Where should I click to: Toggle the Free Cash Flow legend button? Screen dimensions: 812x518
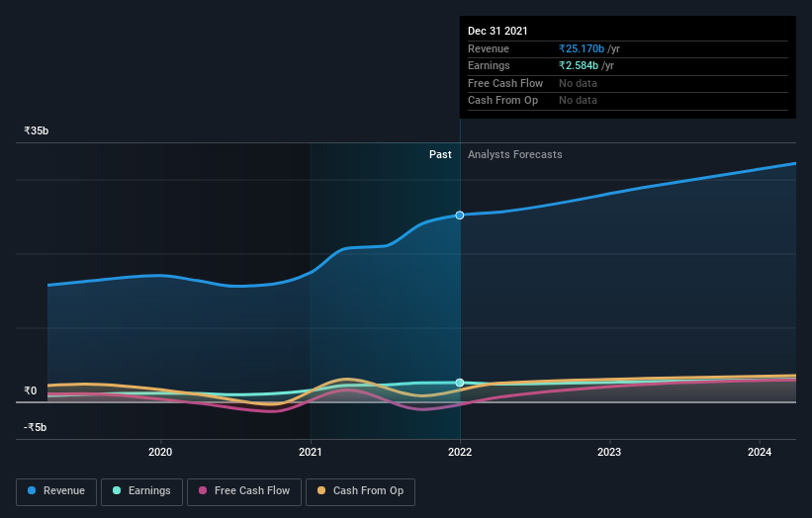click(244, 491)
